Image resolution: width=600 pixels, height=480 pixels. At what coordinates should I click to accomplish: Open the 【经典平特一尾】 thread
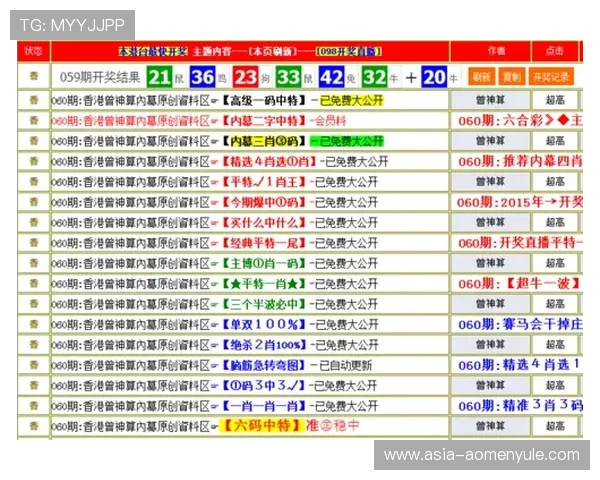click(215, 243)
